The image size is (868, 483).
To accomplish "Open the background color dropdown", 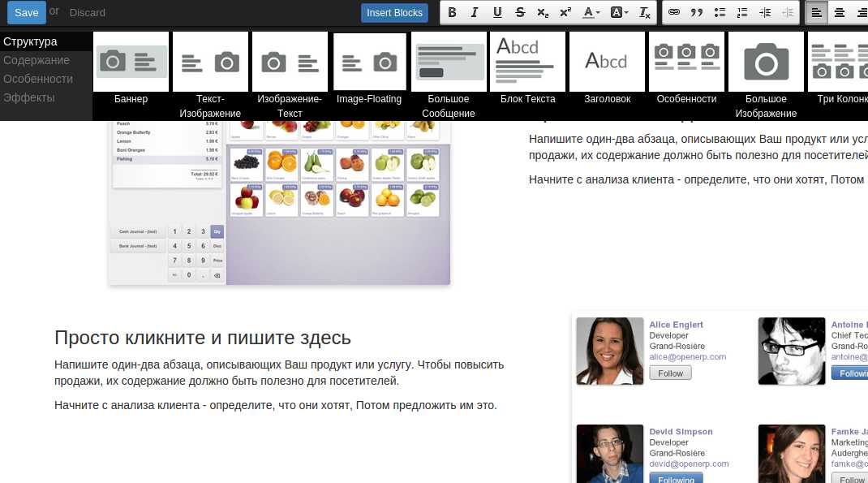I will 619,12.
